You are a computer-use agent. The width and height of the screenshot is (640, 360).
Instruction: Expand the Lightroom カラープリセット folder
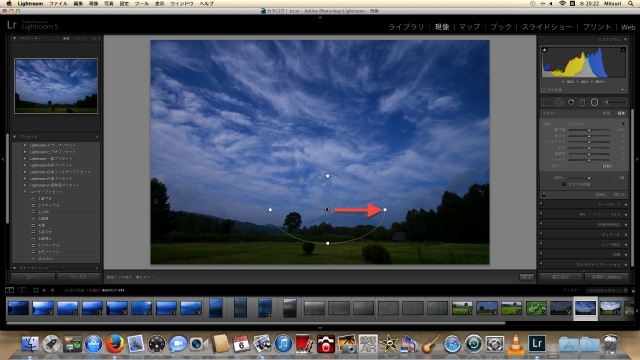point(25,145)
